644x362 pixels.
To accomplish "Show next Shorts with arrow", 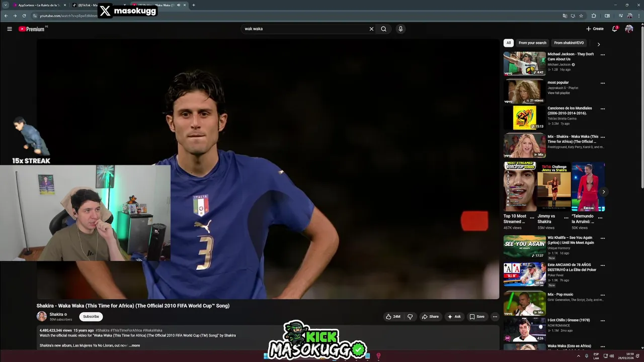I will click(603, 192).
